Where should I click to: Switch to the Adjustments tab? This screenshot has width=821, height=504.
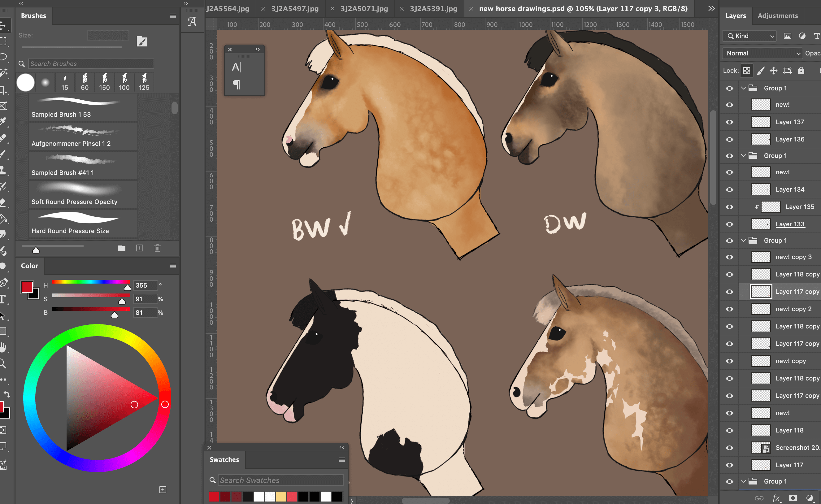click(778, 16)
